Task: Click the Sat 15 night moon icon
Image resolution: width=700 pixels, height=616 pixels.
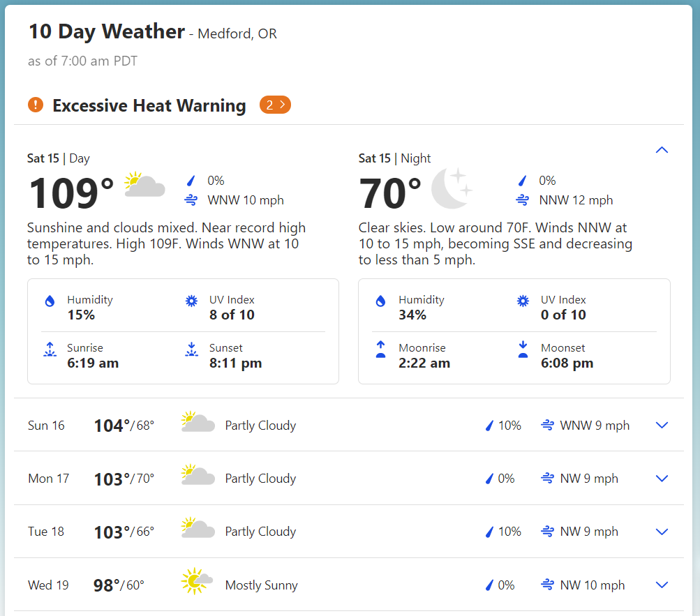Action: (x=452, y=188)
